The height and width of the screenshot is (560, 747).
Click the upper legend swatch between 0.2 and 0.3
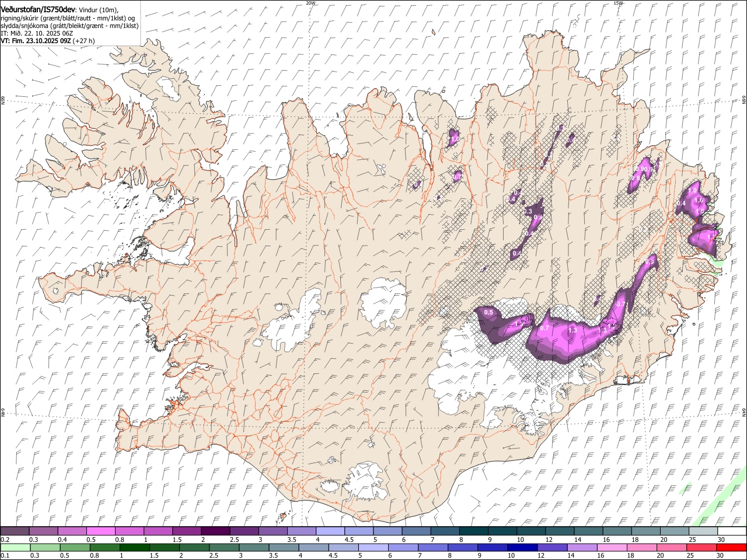point(15,531)
